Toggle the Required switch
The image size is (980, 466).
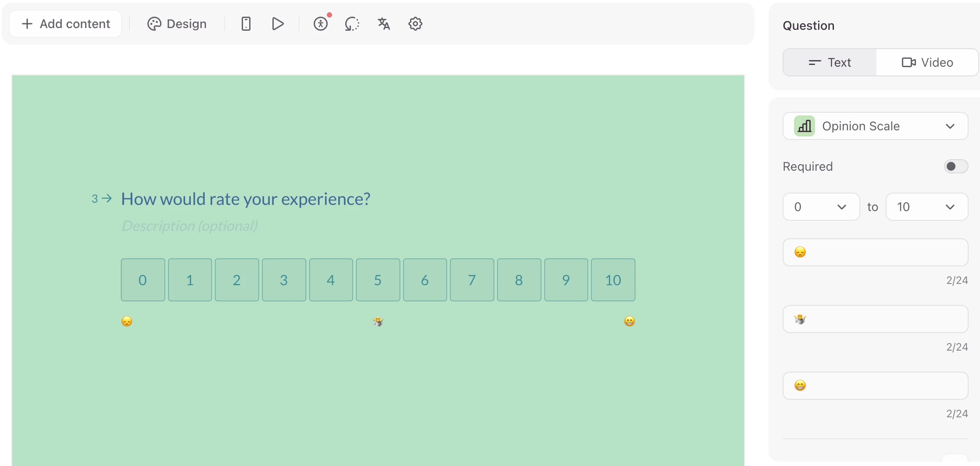tap(955, 166)
